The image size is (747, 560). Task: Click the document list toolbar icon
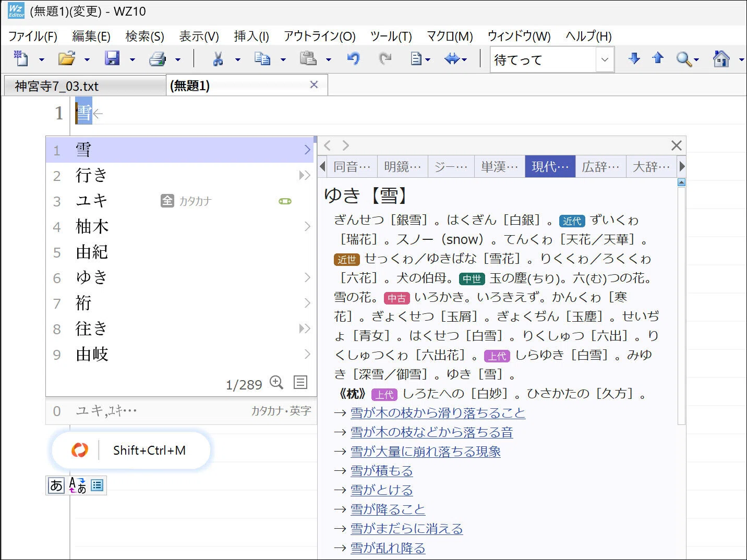tap(417, 58)
